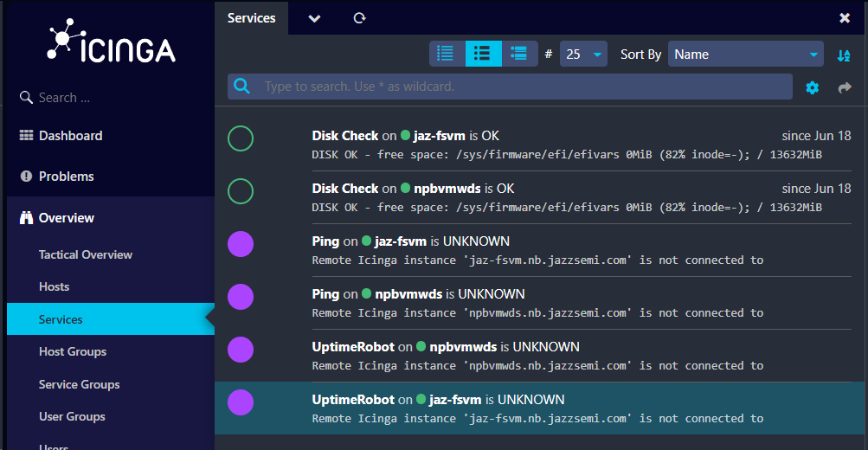Open Overview menu in sidebar
868x450 pixels.
[x=67, y=217]
